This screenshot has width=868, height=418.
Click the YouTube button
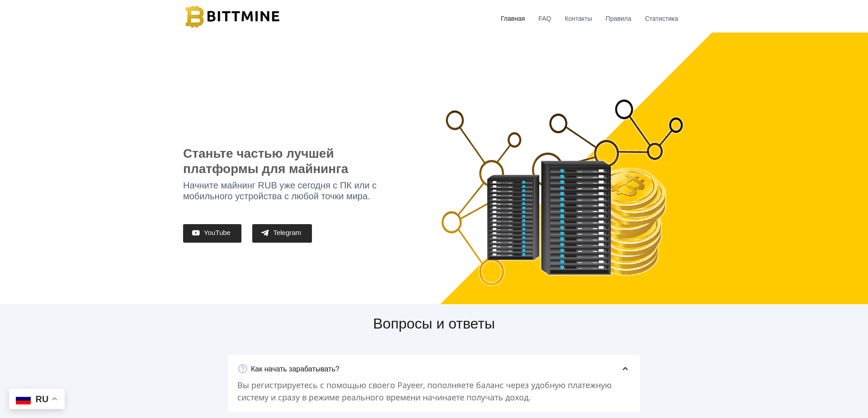pyautogui.click(x=212, y=233)
